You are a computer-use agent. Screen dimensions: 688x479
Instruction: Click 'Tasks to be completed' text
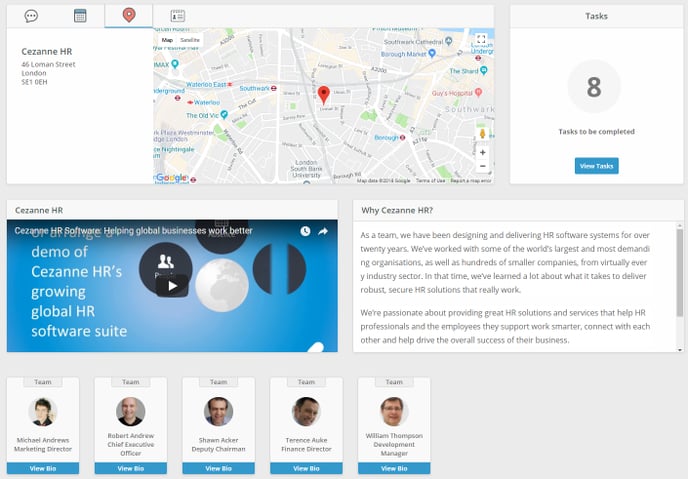click(x=596, y=132)
